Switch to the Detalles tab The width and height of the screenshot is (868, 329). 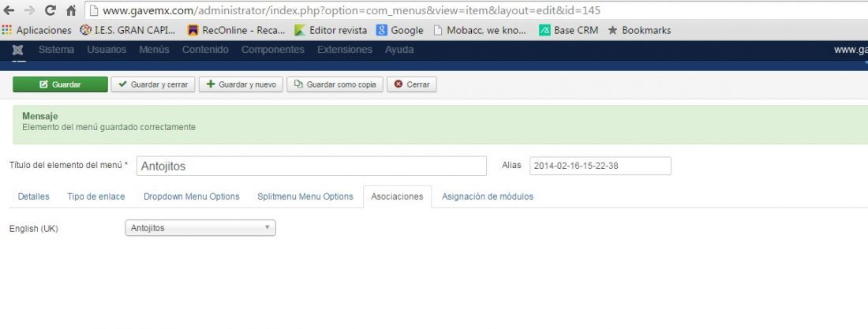point(33,196)
